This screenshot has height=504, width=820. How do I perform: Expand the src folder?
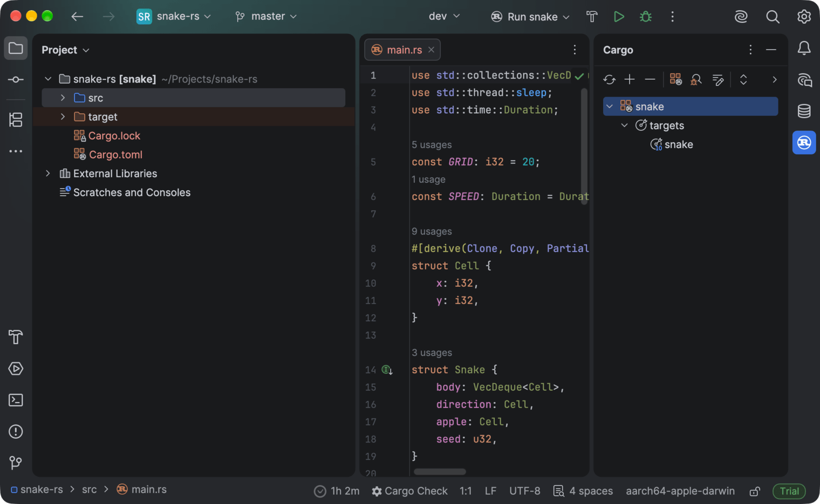click(x=63, y=98)
